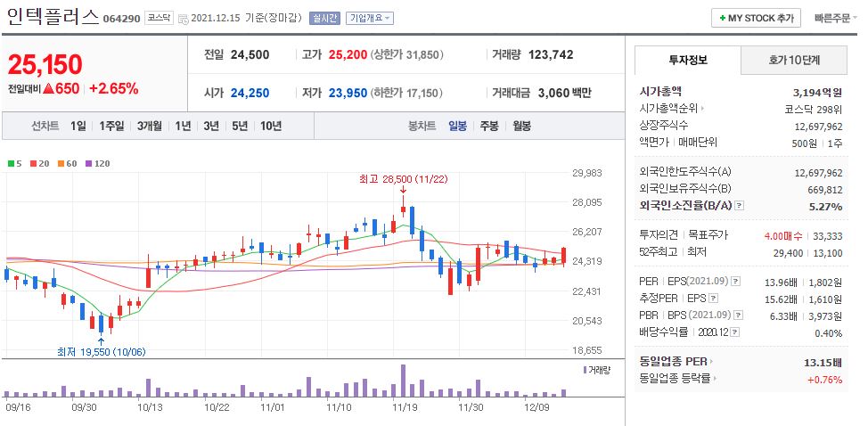Screen dimensions: 868x426
Task: Select the 10년 line chart period
Action: point(271,127)
